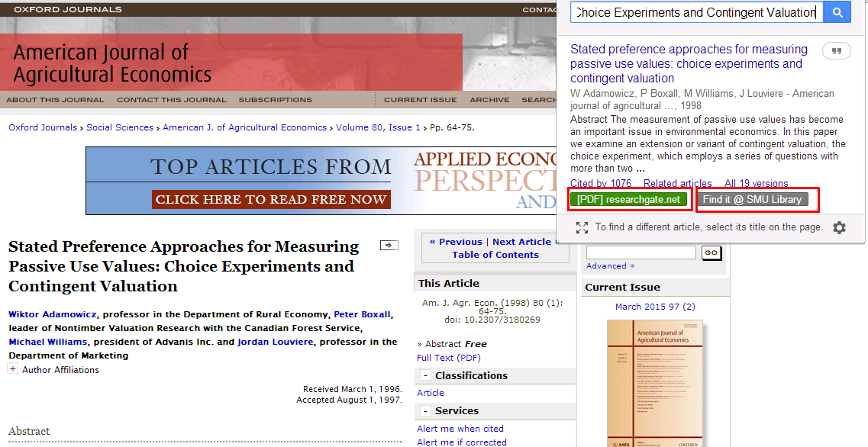Click Find it @ SMU Library button
Image resolution: width=868 pixels, height=447 pixels.
click(752, 200)
